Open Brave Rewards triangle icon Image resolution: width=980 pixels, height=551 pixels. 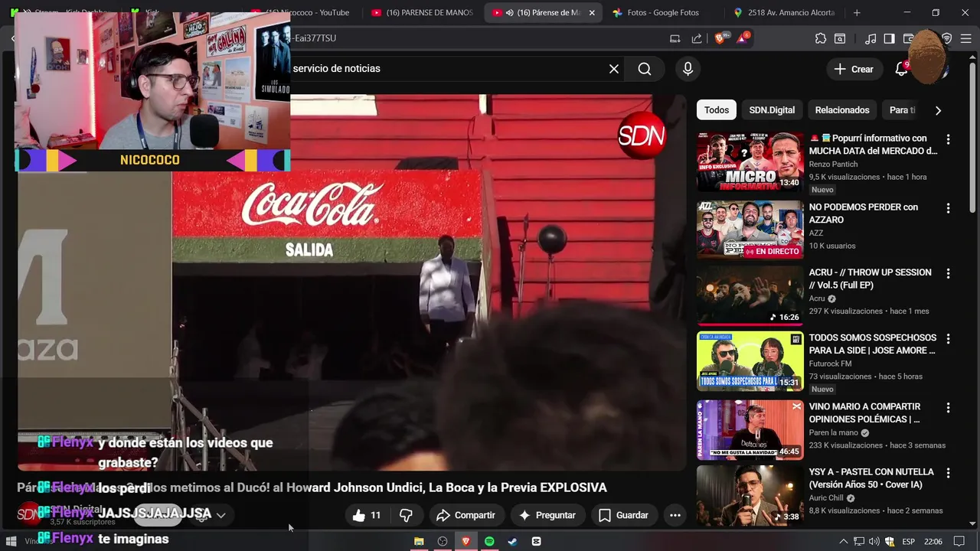(x=743, y=38)
